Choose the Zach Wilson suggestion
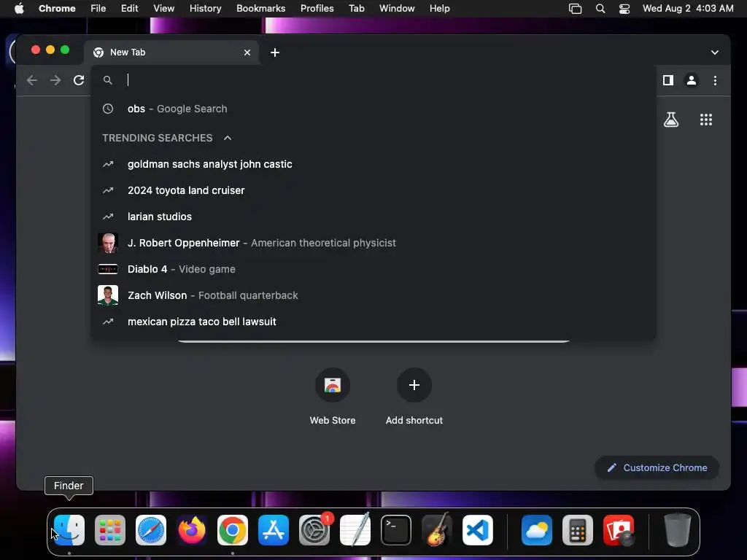 pos(373,295)
